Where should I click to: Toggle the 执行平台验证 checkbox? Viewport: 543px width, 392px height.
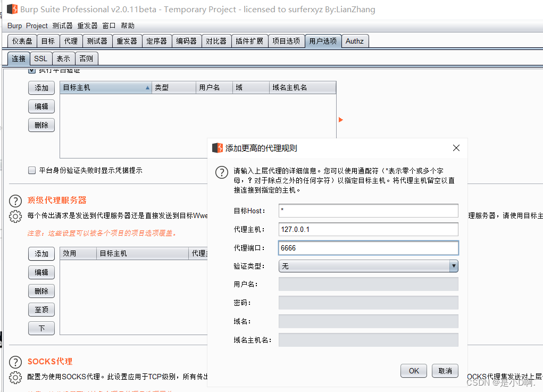(32, 71)
